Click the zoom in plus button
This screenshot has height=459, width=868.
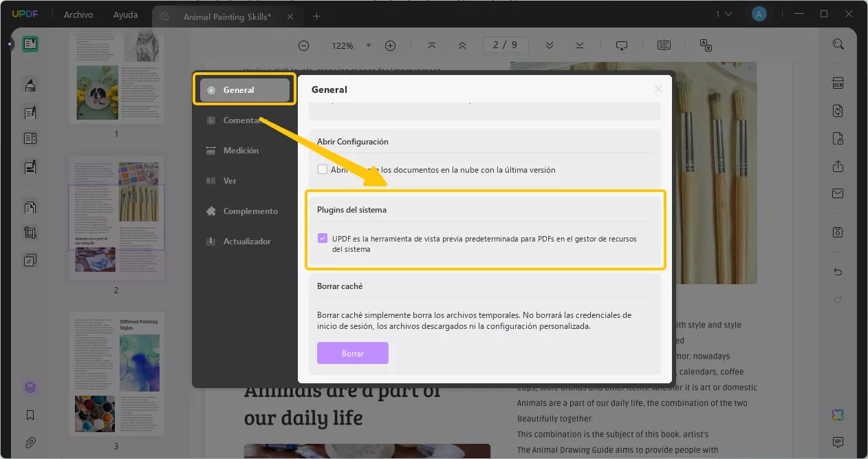390,45
